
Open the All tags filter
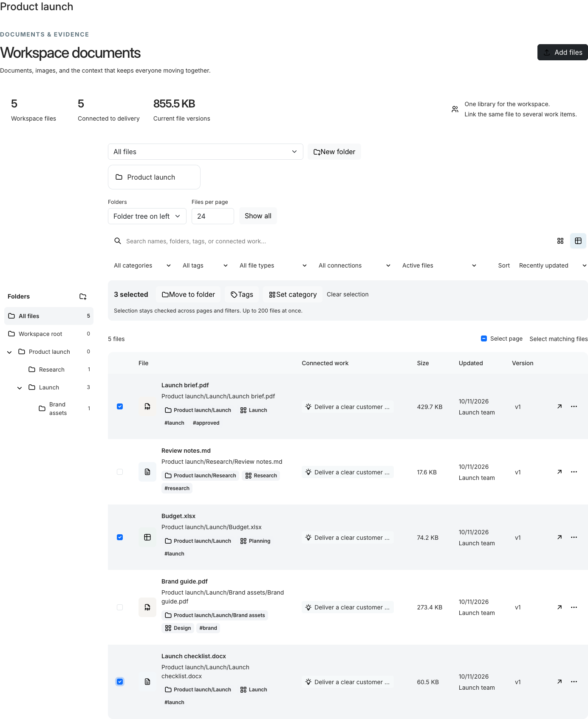[205, 265]
